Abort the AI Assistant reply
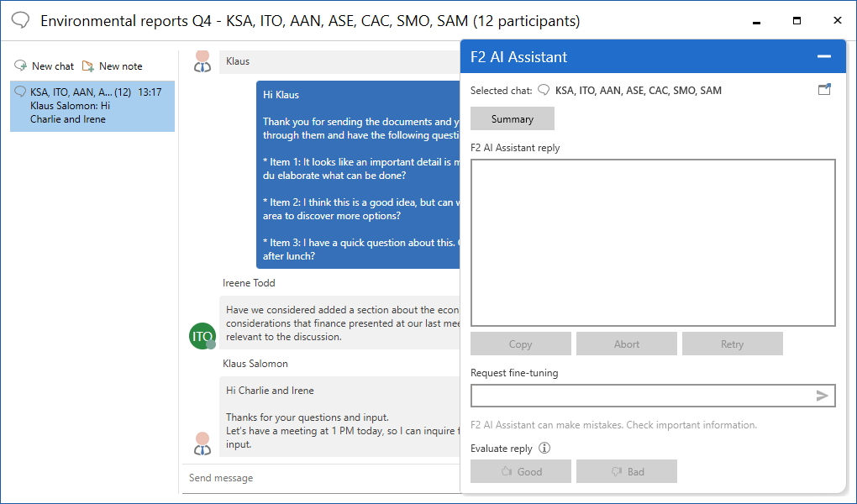The width and height of the screenshot is (857, 504). (x=626, y=344)
